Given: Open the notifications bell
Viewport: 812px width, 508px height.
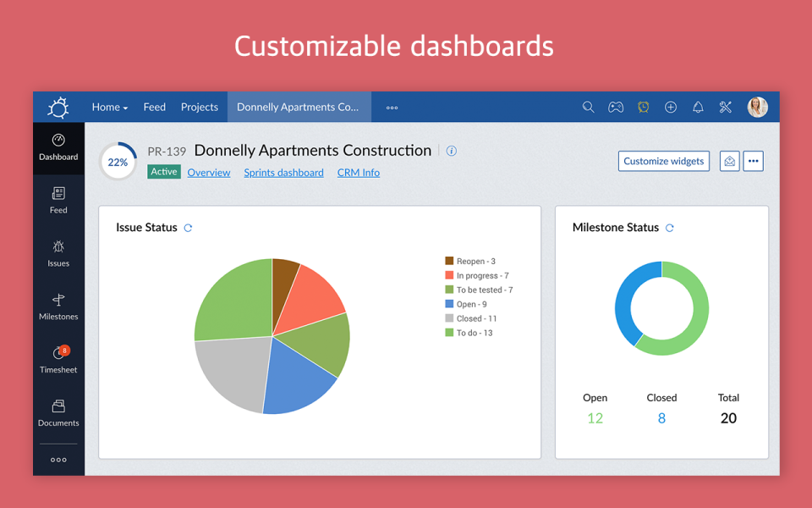Looking at the screenshot, I should pyautogui.click(x=698, y=107).
